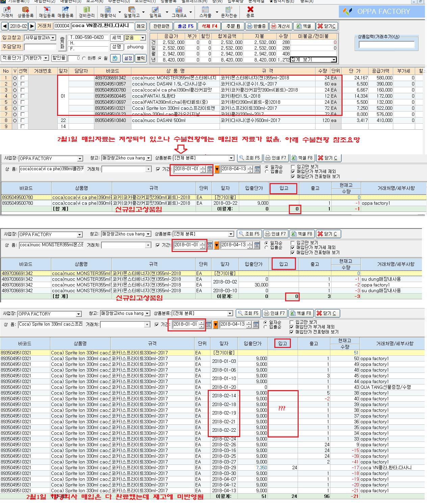
Task: Click 조회 F5 in coca phe 390ml ledger
Action: [250, 158]
